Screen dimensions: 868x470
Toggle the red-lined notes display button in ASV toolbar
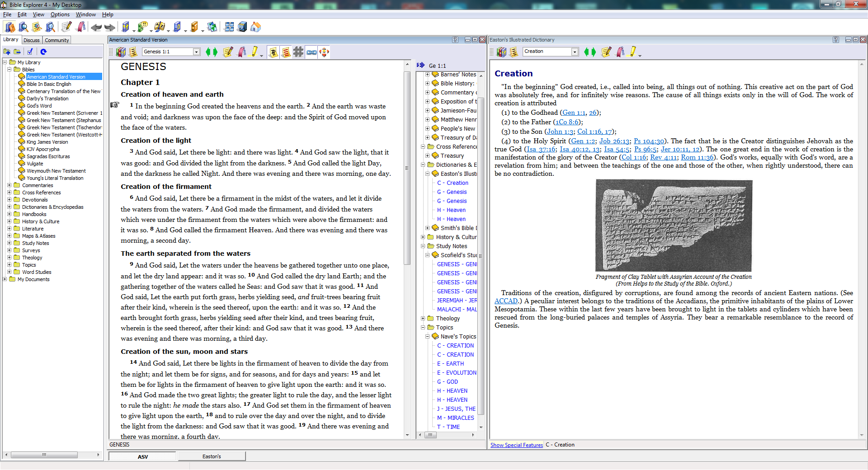pyautogui.click(x=286, y=52)
